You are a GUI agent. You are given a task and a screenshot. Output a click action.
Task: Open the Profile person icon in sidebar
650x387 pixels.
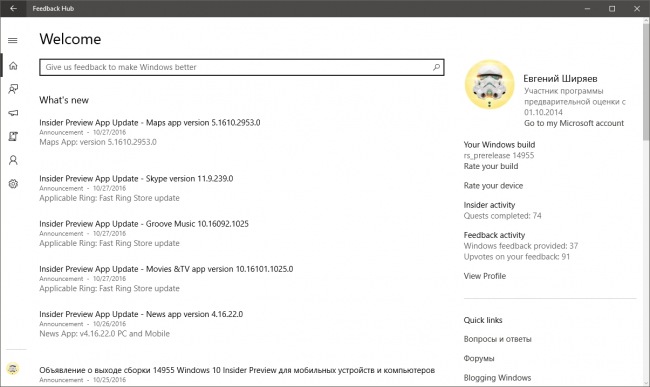(13, 160)
